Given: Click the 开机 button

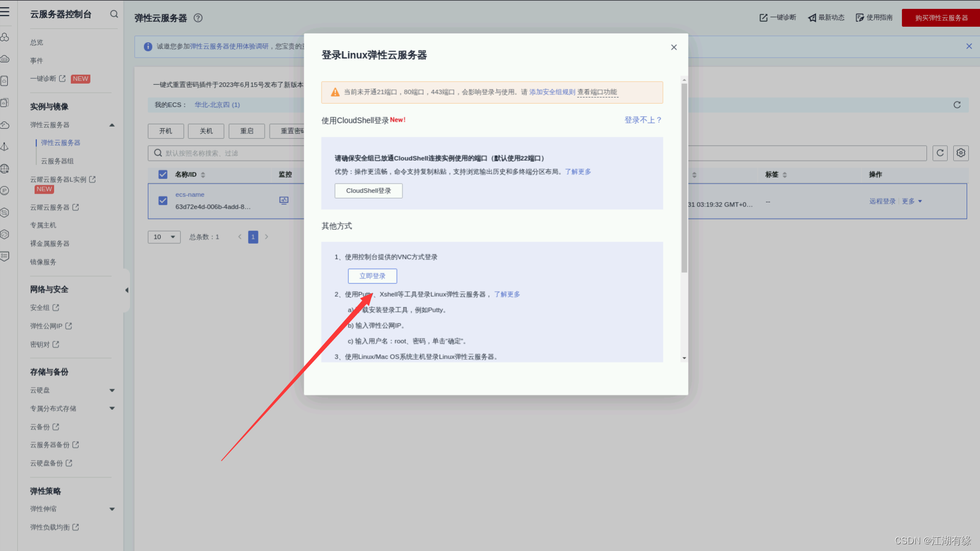Looking at the screenshot, I should pos(166,131).
